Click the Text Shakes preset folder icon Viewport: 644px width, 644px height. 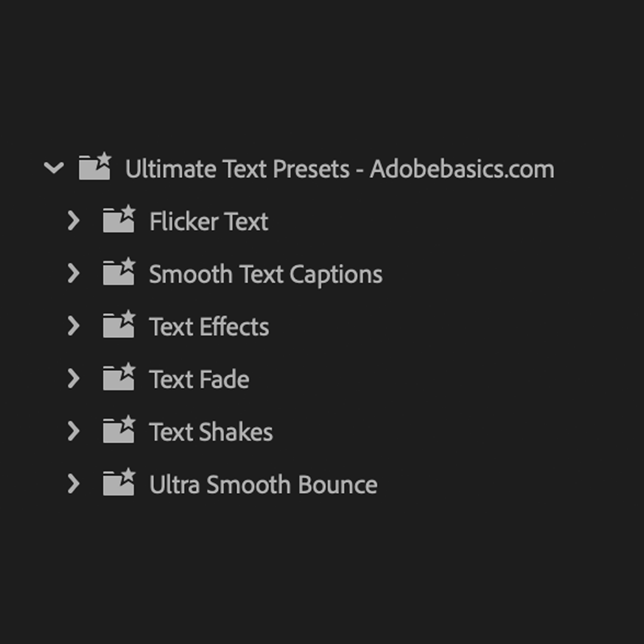click(x=119, y=431)
